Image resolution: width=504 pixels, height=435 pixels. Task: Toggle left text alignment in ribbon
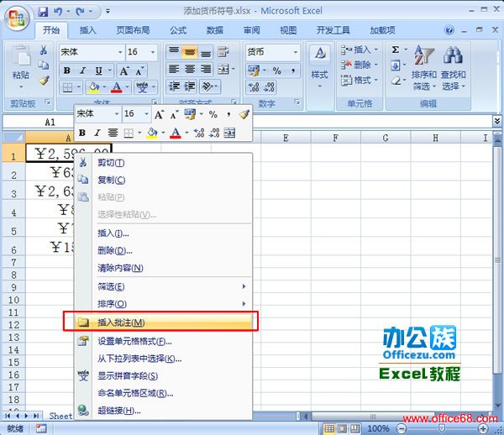[174, 69]
